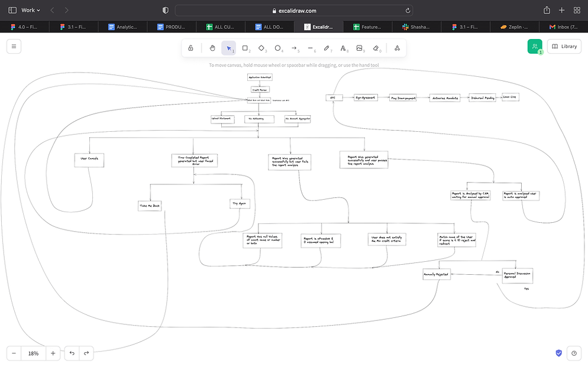Image resolution: width=588 pixels, height=367 pixels.
Task: Select the Sign Agreement box
Action: click(366, 98)
